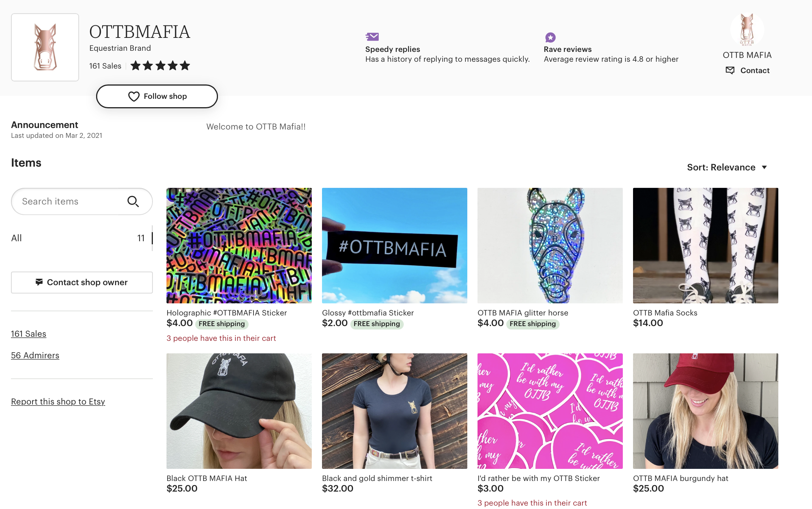This screenshot has width=812, height=509.
Task: Click the Contact shop owner button
Action: click(82, 283)
